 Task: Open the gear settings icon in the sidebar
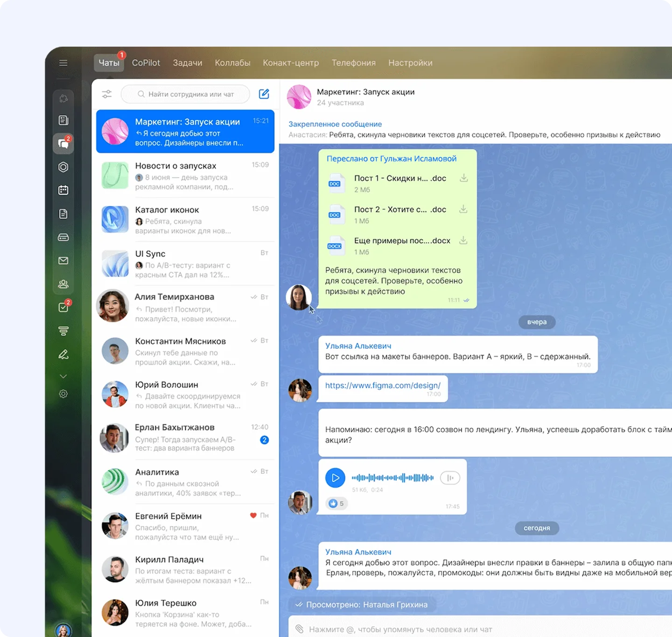[63, 394]
